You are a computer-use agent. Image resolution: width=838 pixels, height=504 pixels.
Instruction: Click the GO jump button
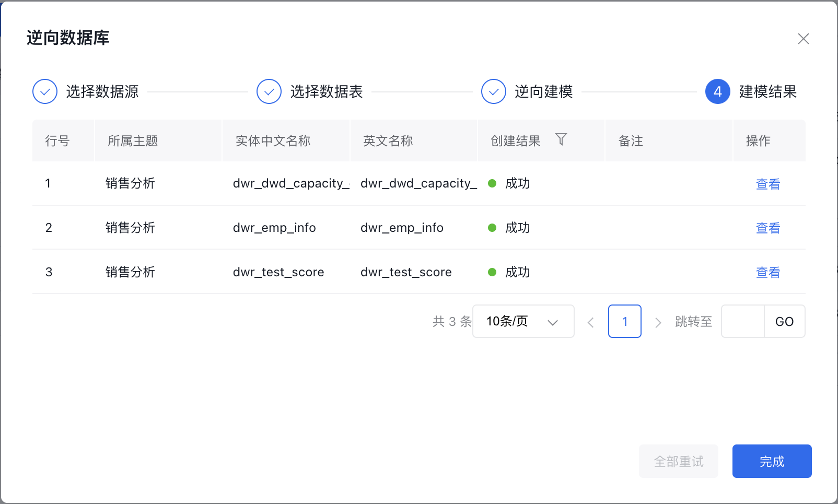(x=784, y=321)
